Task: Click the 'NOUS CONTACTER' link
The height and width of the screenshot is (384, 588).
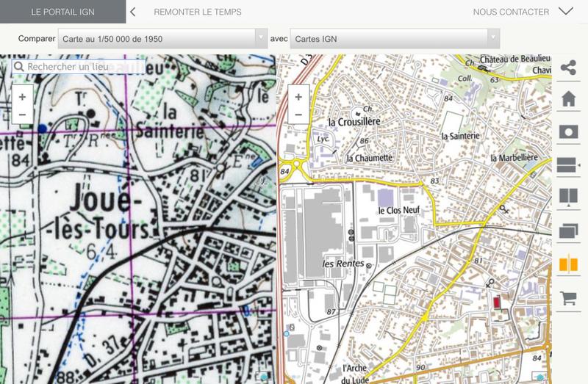Action: click(x=511, y=12)
